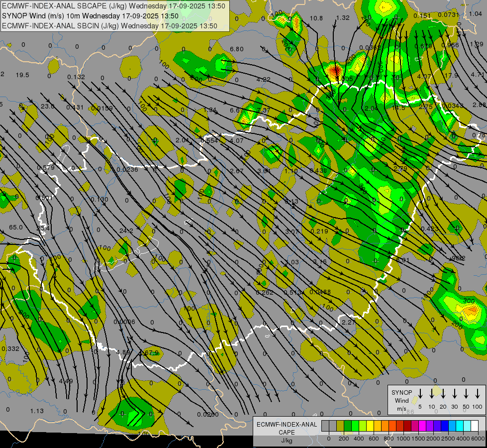487x448 pixels.
Task: Click the 400 tick label on CAPE scale
Action: pos(359,439)
